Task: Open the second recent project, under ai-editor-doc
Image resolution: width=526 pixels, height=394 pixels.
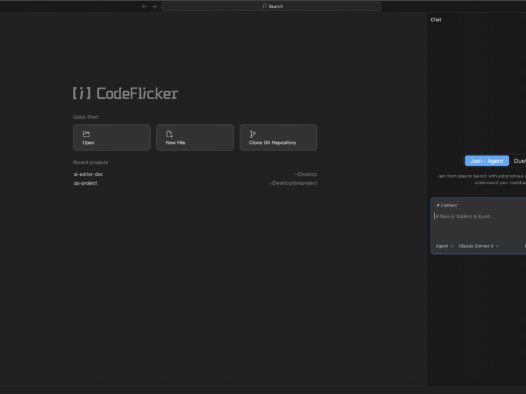Action: tap(86, 183)
